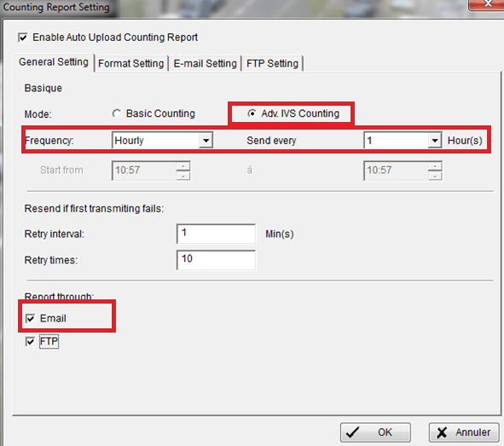Confirm settings with the OK button
Image resolution: width=504 pixels, height=446 pixels.
click(x=375, y=432)
